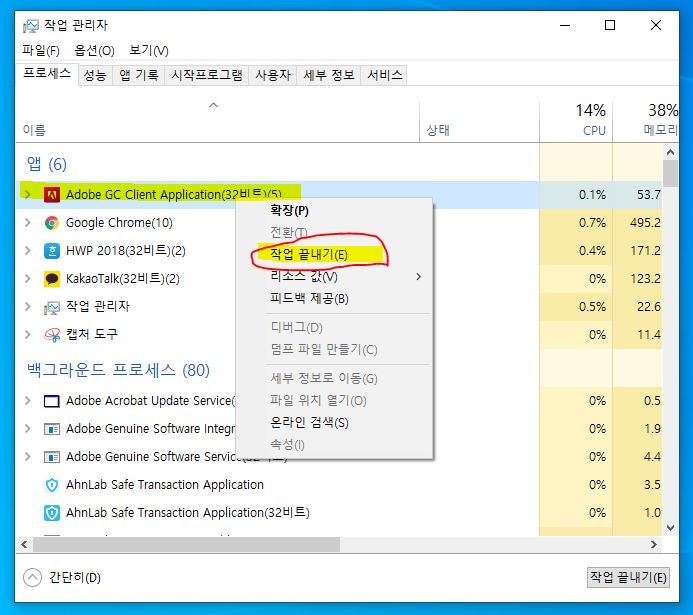Switch to the 사용자 tab

coord(273,75)
